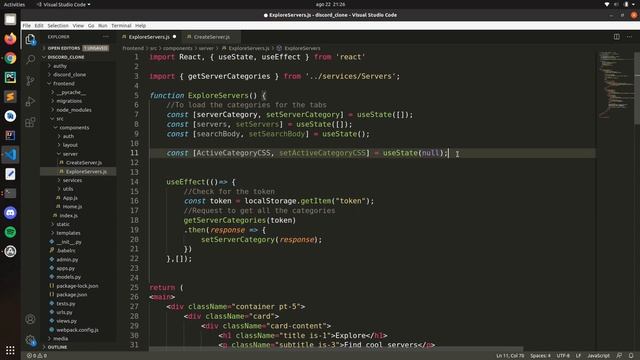Click ExploreServers symbol in breadcrumb
This screenshot has width=640, height=360.
coord(302,48)
